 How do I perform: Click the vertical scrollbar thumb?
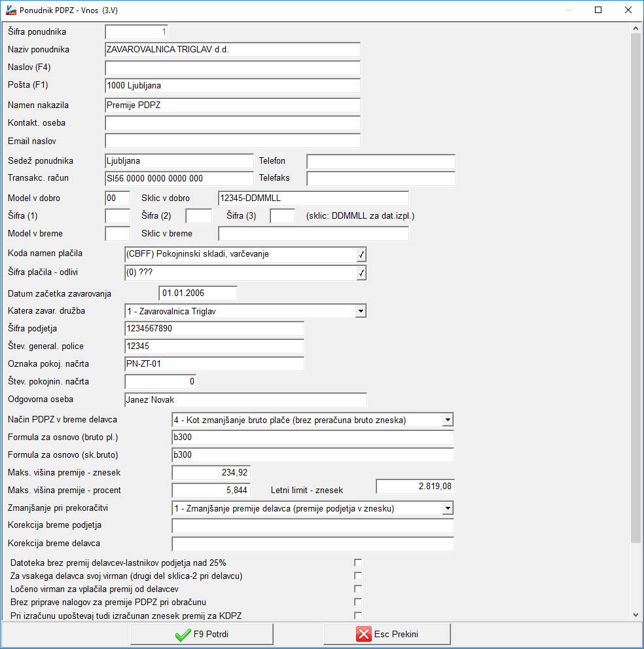click(x=635, y=288)
